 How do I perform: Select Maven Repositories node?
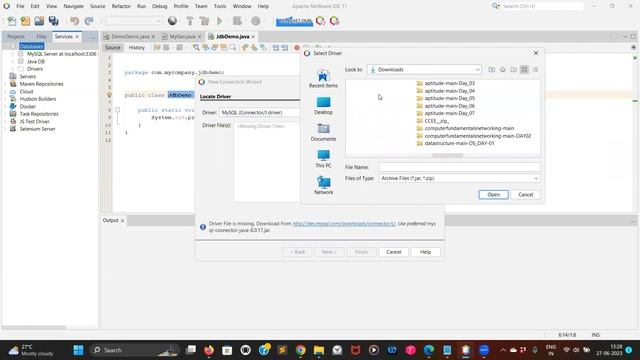41,84
